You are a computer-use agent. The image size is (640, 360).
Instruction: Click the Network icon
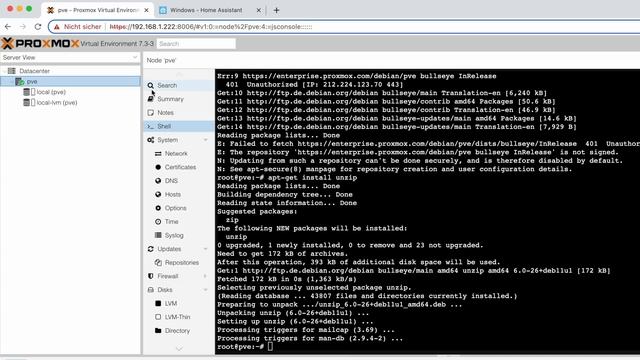click(158, 153)
